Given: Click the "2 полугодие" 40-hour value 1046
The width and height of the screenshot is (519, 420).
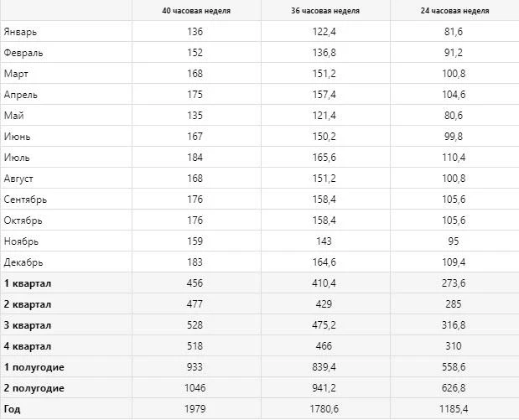Looking at the screenshot, I should [x=196, y=388].
